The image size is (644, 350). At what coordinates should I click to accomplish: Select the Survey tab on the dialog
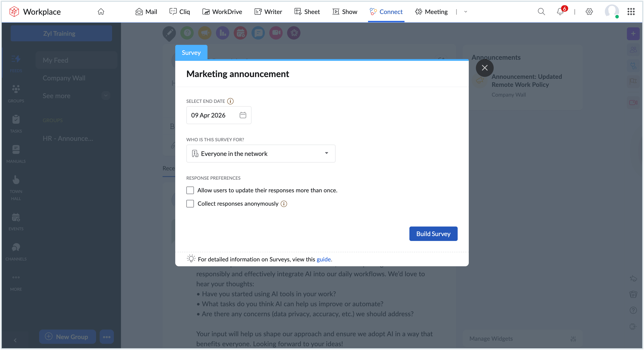click(x=191, y=52)
